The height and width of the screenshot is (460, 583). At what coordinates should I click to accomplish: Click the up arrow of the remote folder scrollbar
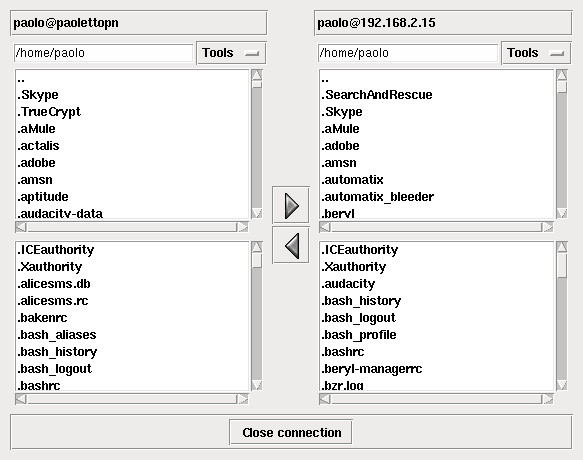click(562, 75)
